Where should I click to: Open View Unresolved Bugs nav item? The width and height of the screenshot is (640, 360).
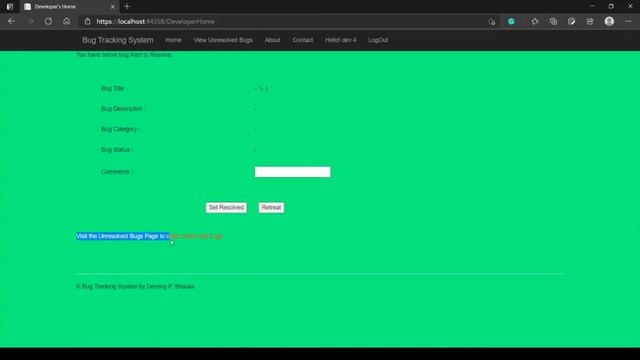(223, 40)
